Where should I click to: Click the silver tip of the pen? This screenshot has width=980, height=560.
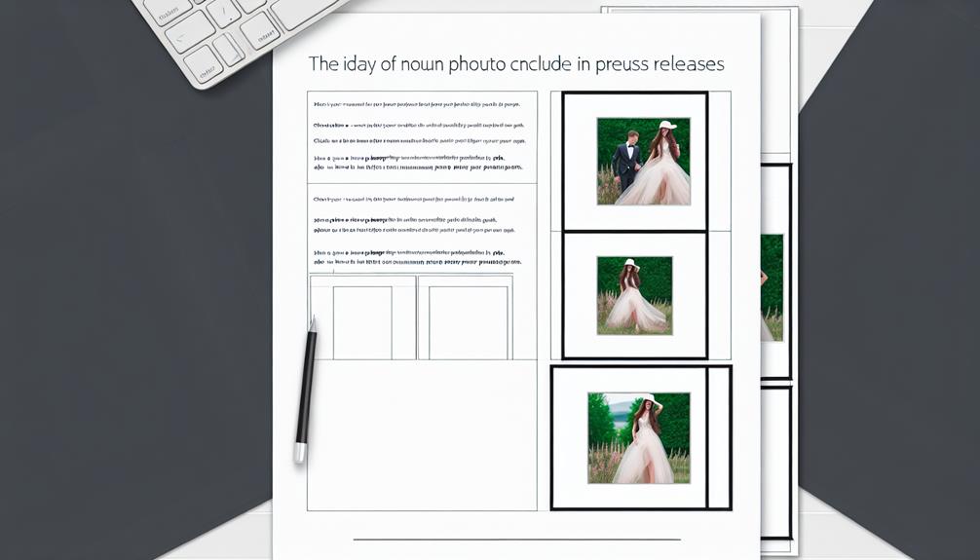pos(300,453)
